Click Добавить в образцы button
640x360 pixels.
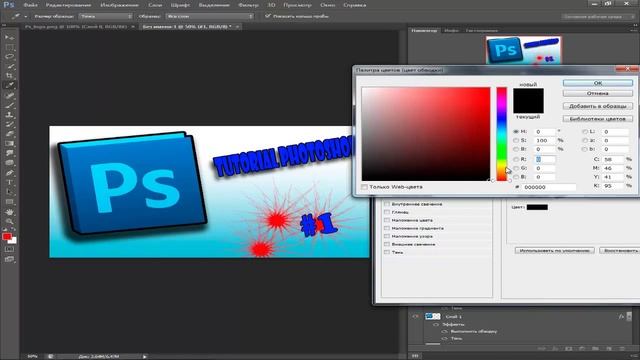[598, 106]
